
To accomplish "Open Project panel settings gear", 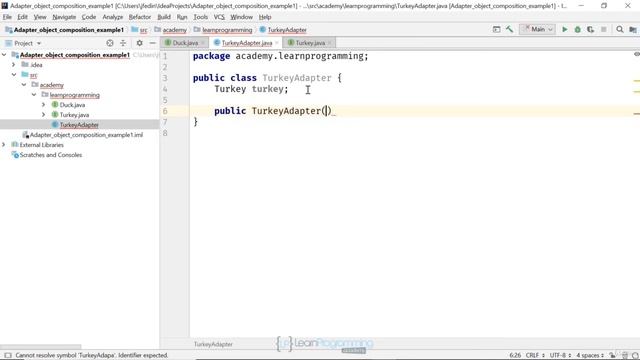I will click(140, 43).
